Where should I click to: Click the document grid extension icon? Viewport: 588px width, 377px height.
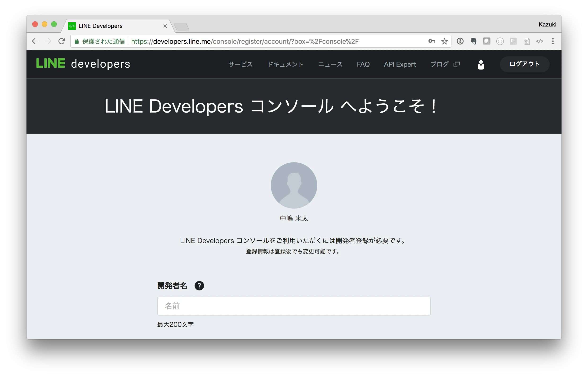526,41
